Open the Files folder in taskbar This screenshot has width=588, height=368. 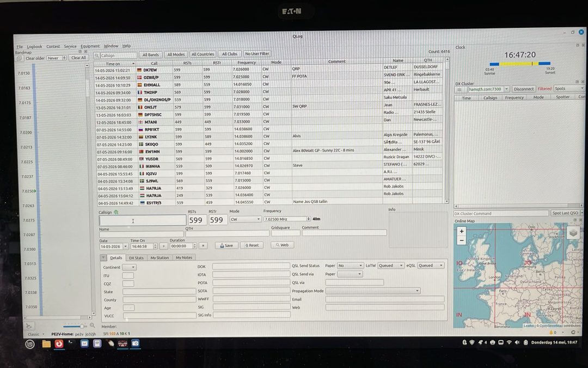pos(46,343)
